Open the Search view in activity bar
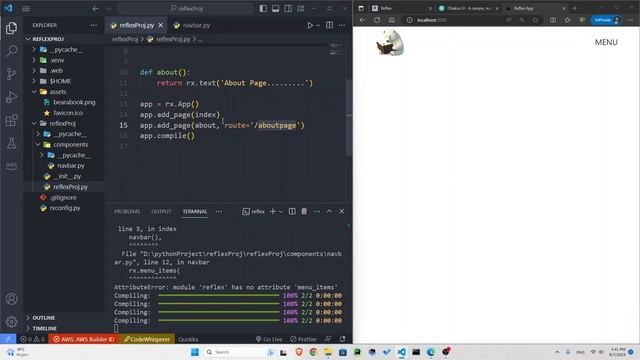 click(11, 51)
